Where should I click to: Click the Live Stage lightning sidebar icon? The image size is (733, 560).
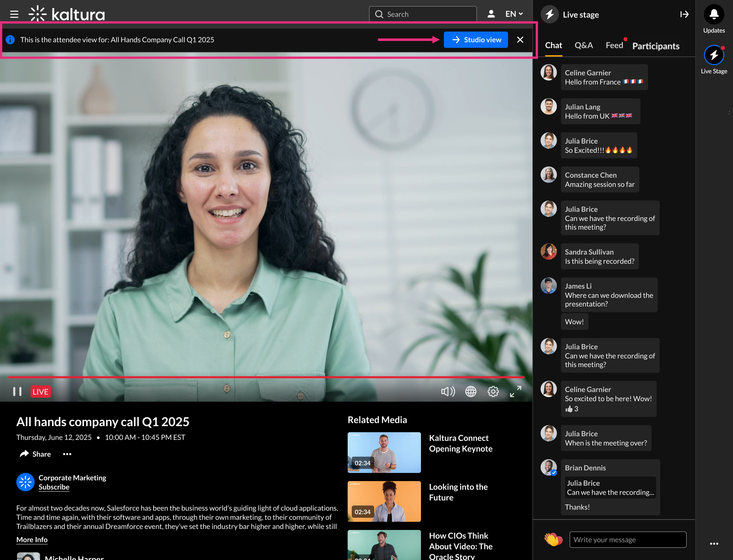click(714, 55)
